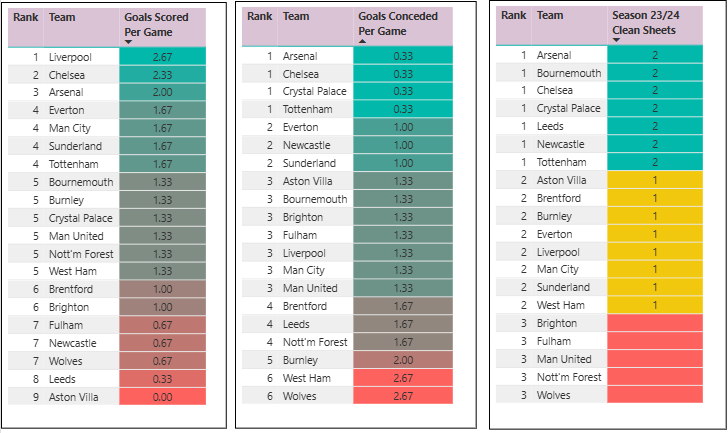
Task: Click the sort arrow under Goals Conceded Per Game
Action: point(362,42)
